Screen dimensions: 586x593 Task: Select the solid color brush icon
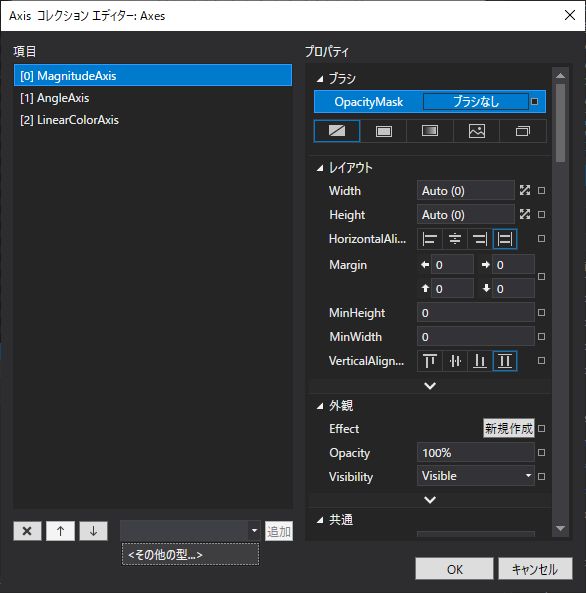[384, 131]
